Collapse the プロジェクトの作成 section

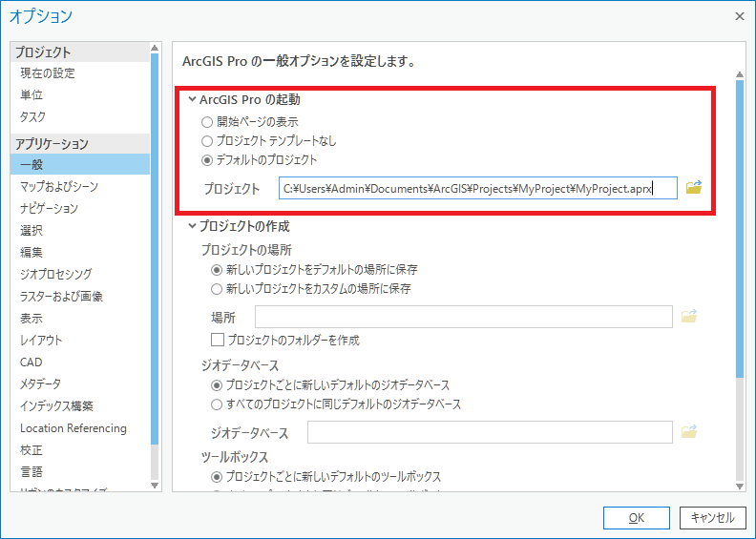[x=192, y=225]
